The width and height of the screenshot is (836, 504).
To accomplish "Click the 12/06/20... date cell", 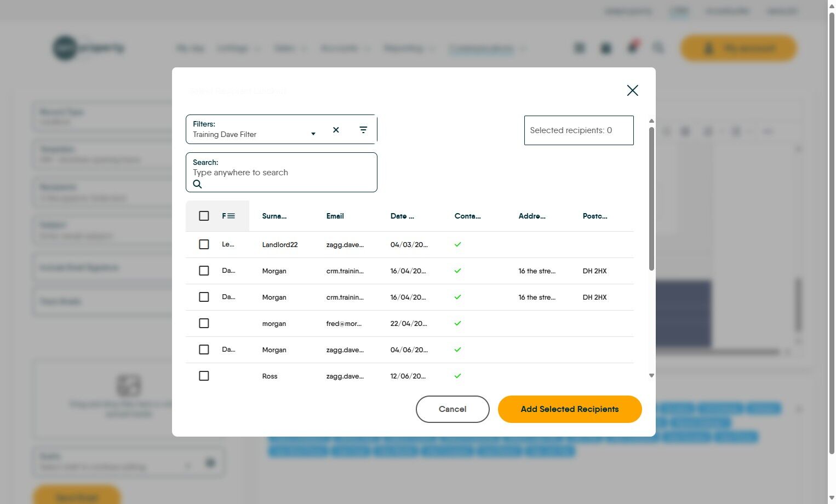I will click(409, 376).
